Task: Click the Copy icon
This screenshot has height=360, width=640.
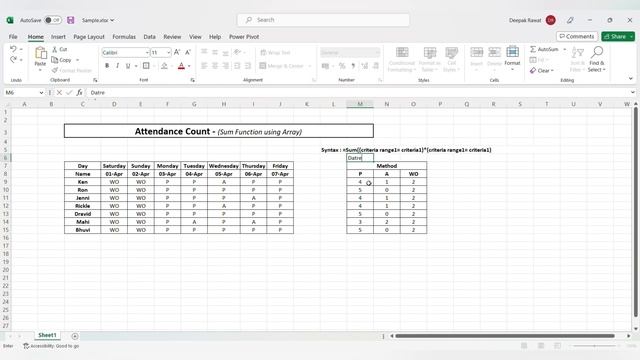Action: point(55,60)
